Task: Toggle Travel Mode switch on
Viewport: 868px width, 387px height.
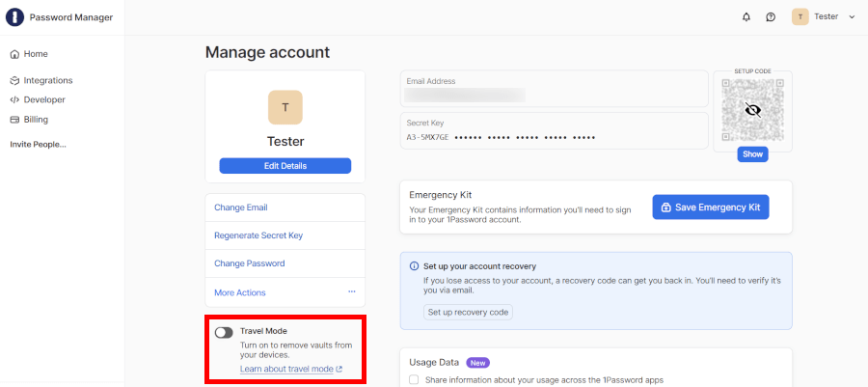Action: [224, 332]
